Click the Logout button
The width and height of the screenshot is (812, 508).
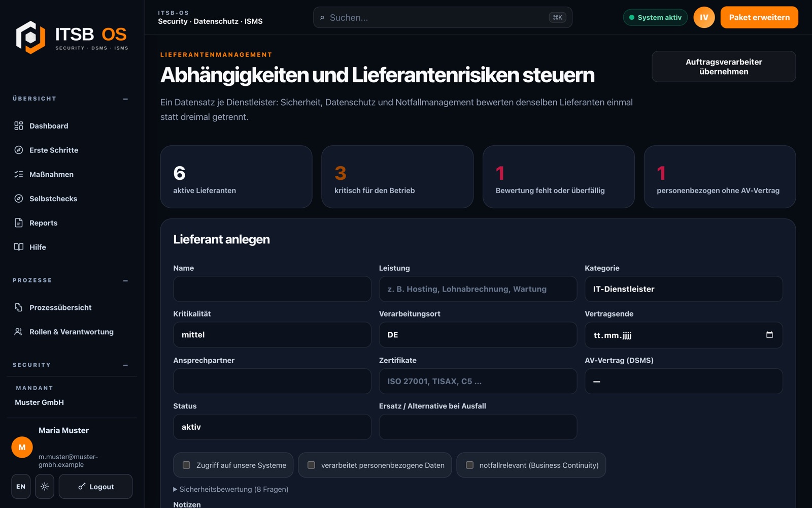click(95, 487)
